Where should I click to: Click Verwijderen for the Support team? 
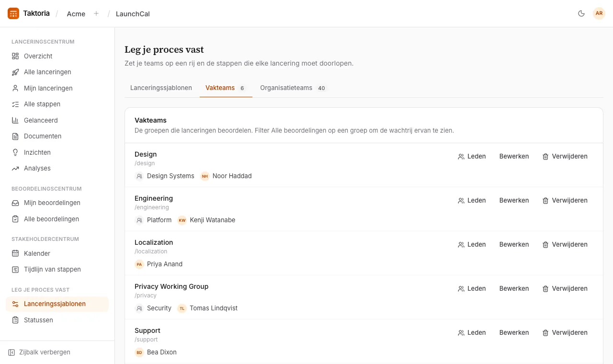pos(565,332)
